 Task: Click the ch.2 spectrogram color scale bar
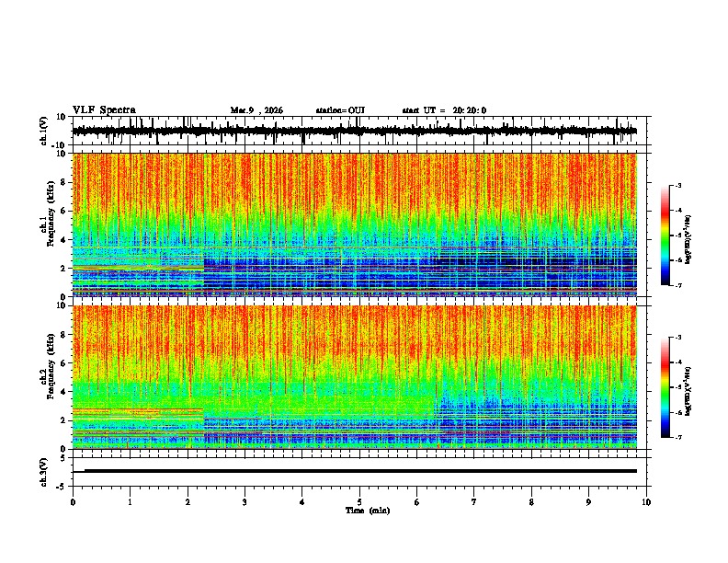tap(665, 387)
